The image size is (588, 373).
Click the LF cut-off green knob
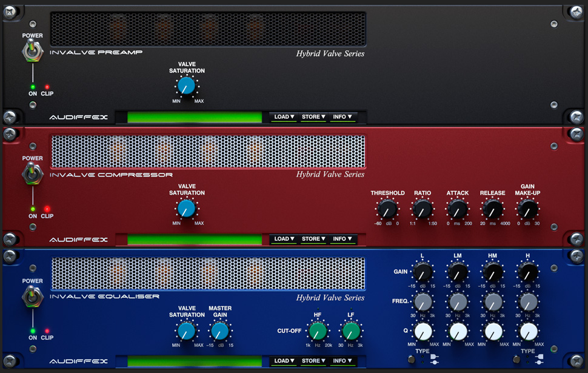point(351,331)
